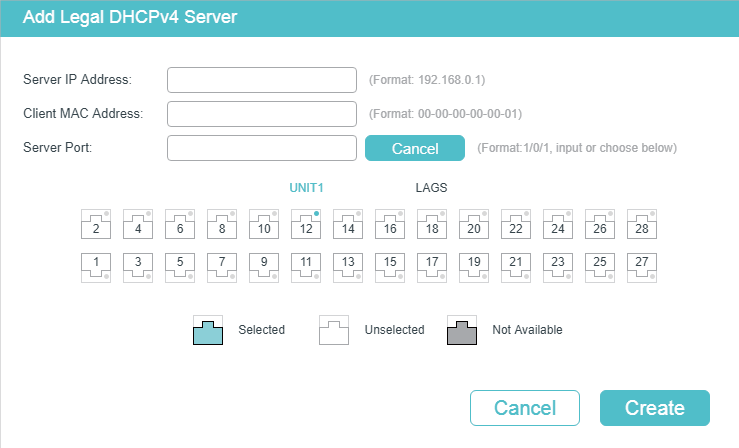The height and width of the screenshot is (448, 739).
Task: Select port 1 icon
Action: 96,268
